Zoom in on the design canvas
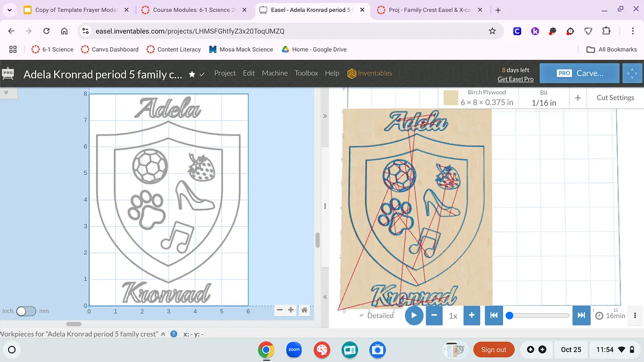The height and width of the screenshot is (362, 644). [291, 310]
